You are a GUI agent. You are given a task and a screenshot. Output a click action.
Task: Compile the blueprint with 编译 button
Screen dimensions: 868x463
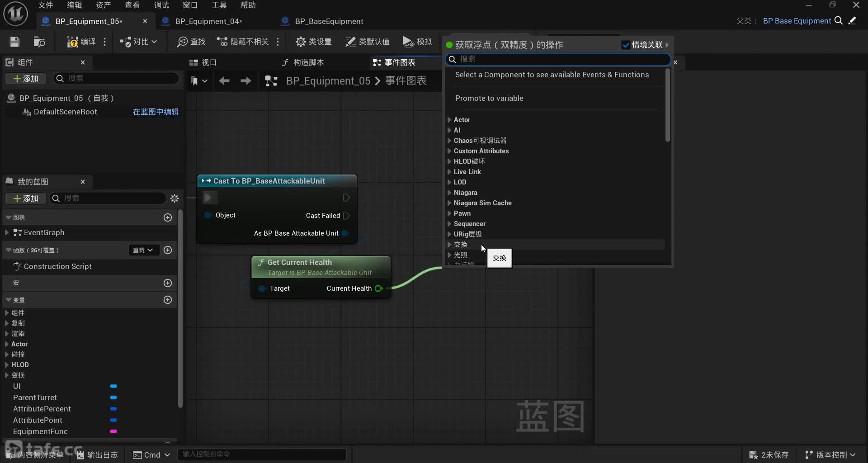pyautogui.click(x=81, y=42)
